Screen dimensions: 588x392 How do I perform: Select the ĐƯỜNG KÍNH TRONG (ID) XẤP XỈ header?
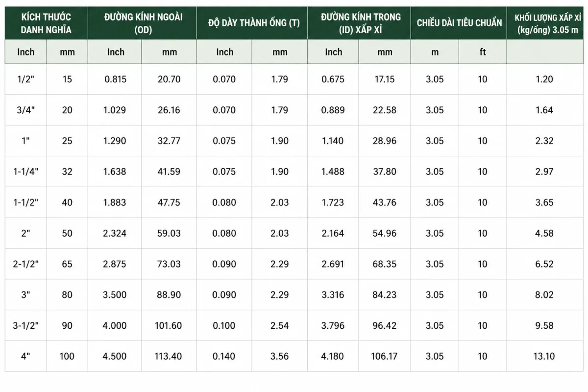(359, 23)
